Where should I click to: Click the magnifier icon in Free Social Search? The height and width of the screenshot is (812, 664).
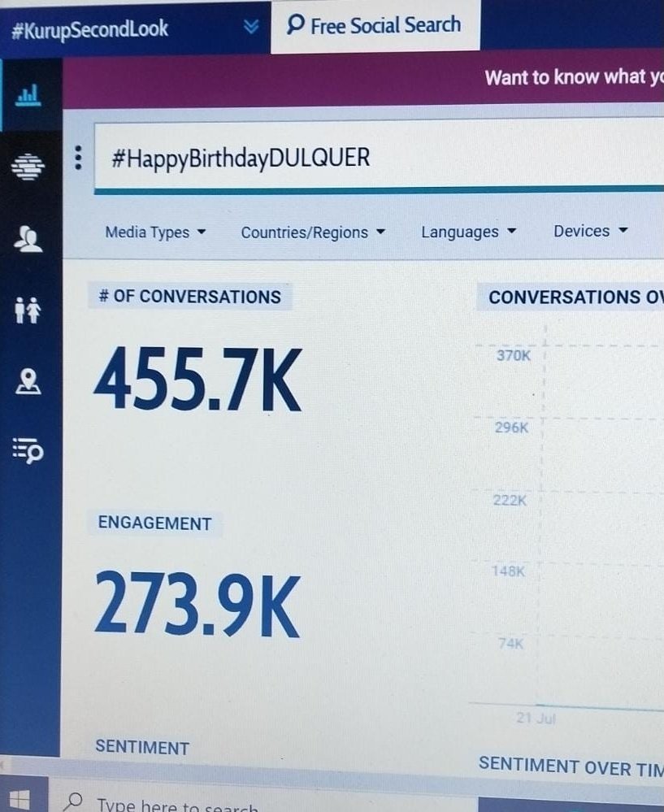pyautogui.click(x=295, y=24)
